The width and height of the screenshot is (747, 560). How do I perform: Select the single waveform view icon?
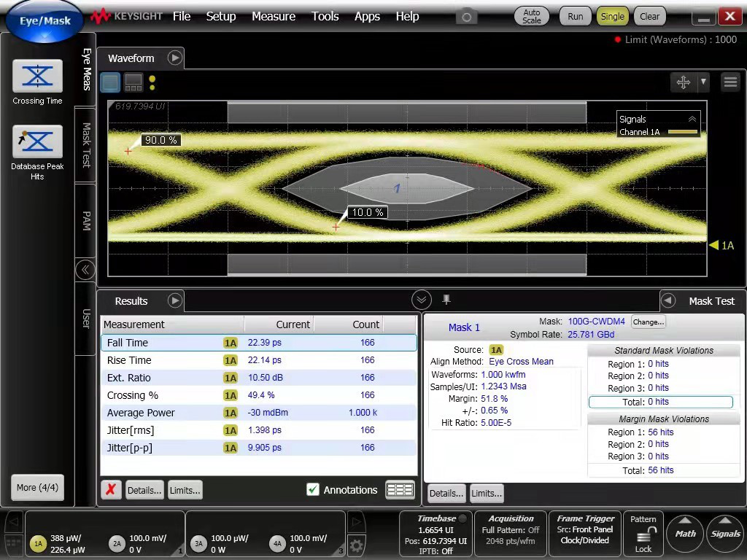[x=110, y=82]
